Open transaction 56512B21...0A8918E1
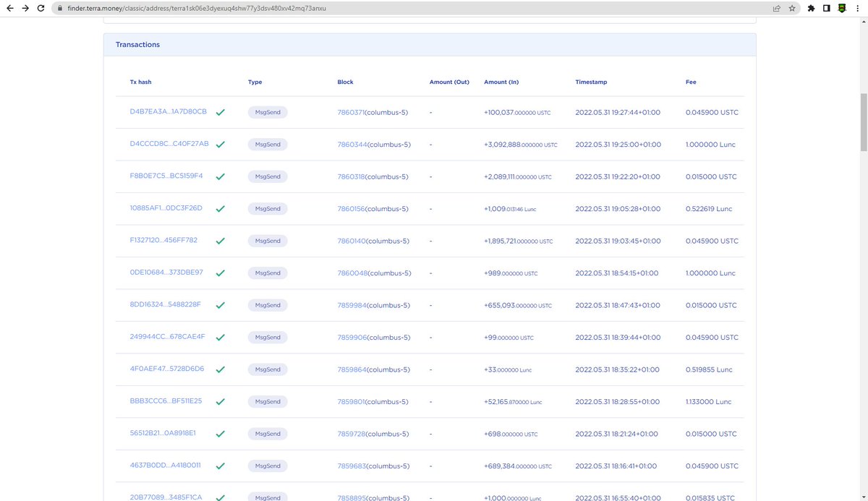868x501 pixels. (x=163, y=434)
